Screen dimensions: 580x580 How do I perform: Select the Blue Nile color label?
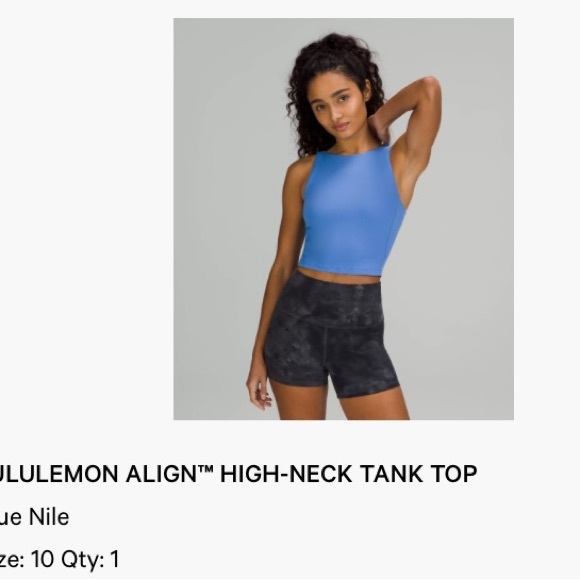point(34,517)
